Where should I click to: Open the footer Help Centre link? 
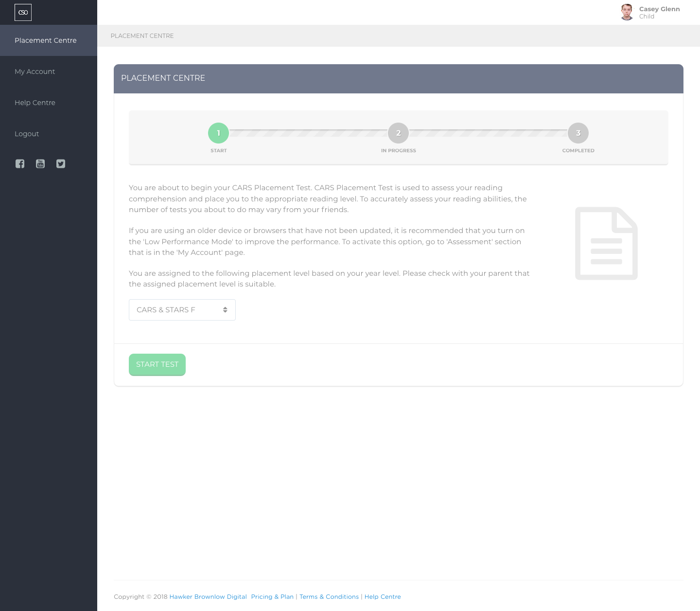click(x=383, y=597)
